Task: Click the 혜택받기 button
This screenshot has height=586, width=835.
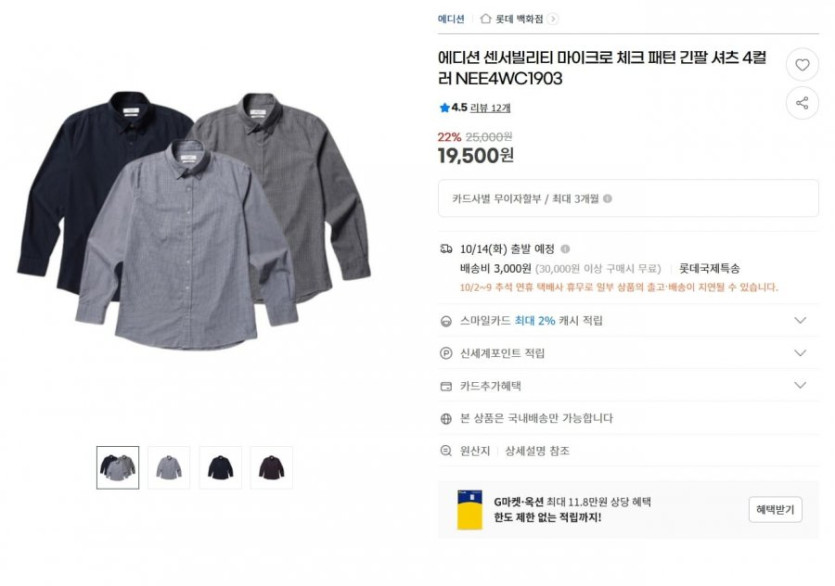Action: 775,510
